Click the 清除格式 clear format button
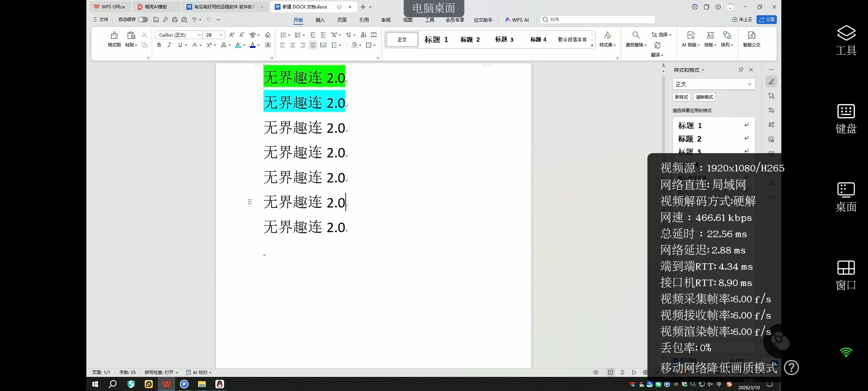Image resolution: width=868 pixels, height=391 pixels. [x=704, y=97]
